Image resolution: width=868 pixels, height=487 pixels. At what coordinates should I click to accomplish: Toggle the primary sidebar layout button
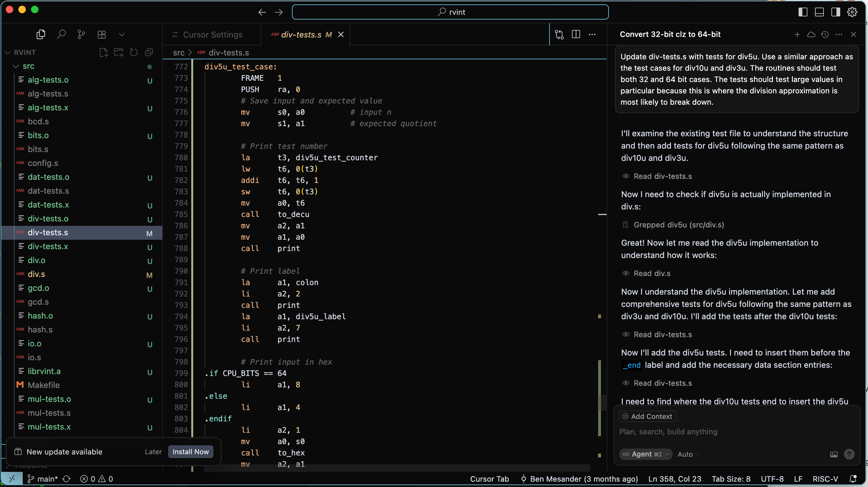pos(803,12)
